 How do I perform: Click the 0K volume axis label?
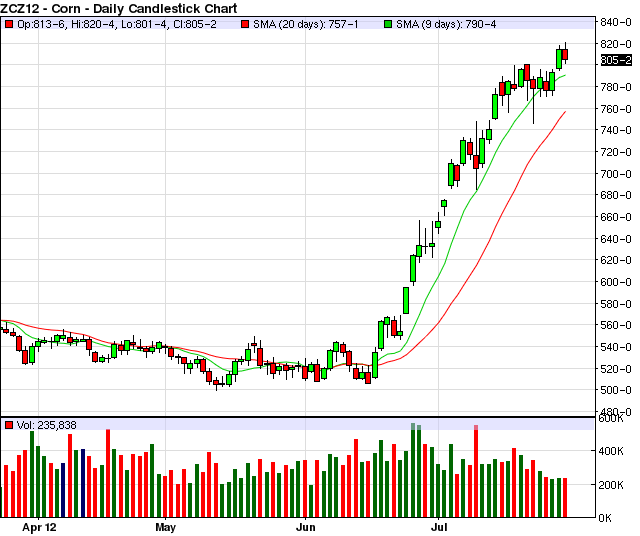(x=605, y=518)
